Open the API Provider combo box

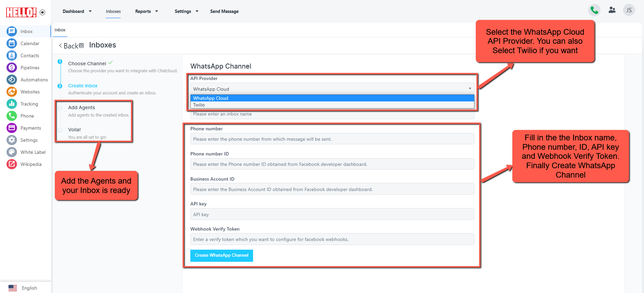point(332,89)
